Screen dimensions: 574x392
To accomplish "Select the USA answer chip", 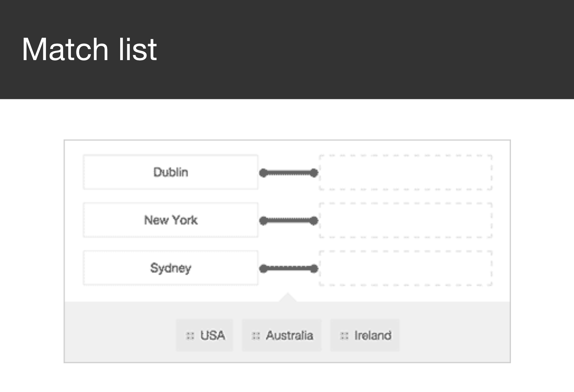I will click(x=205, y=335).
